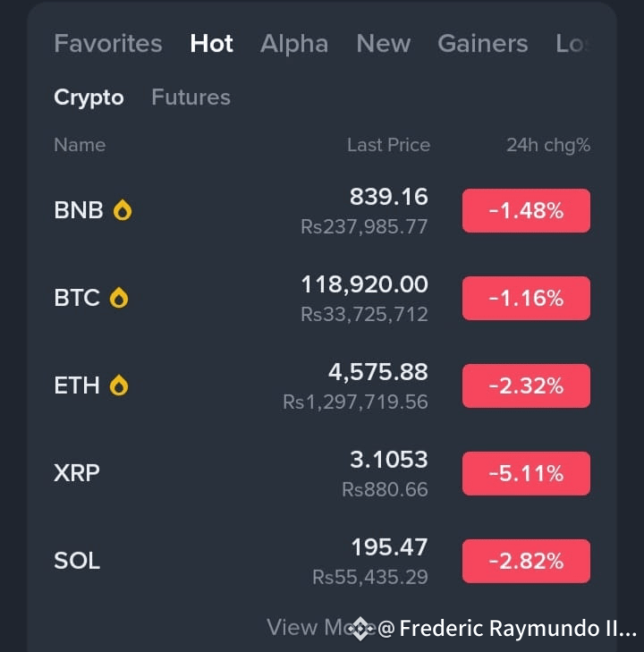Click XRP's -5.11% change badge
The height and width of the screenshot is (652, 644).
(526, 474)
